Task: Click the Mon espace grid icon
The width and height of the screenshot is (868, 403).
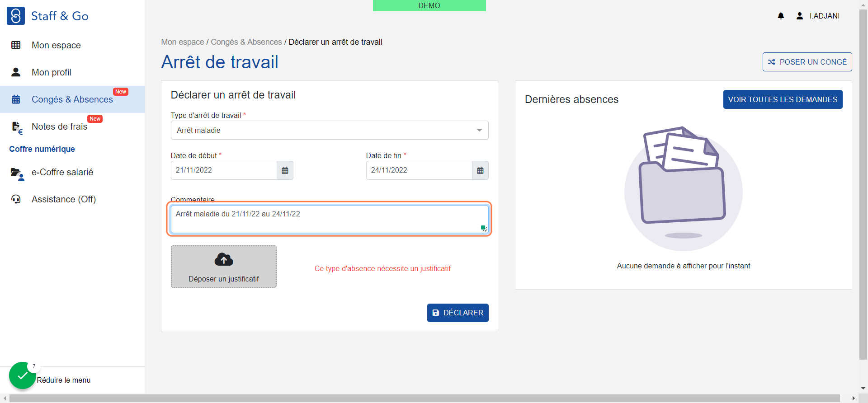Action: tap(16, 45)
